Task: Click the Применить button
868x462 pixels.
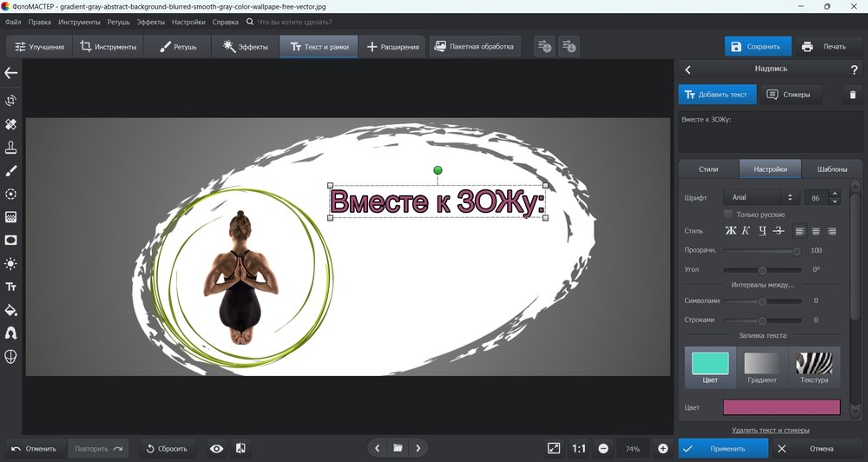Action: tap(723, 448)
